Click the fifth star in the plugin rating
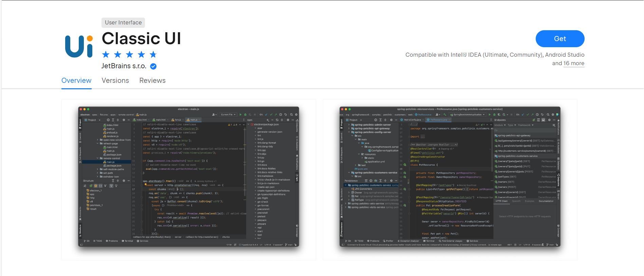Screen dimensions: 644x276 [x=153, y=55]
